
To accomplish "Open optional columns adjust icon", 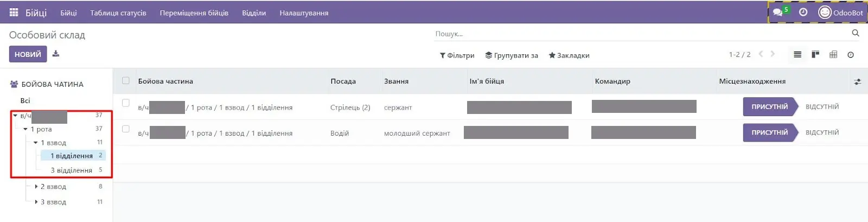I will click(857, 81).
